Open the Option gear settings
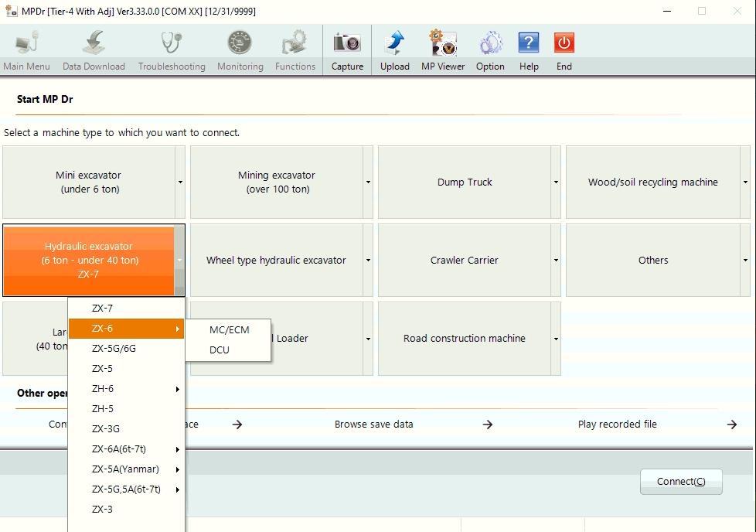Image resolution: width=756 pixels, height=532 pixels. coord(490,51)
